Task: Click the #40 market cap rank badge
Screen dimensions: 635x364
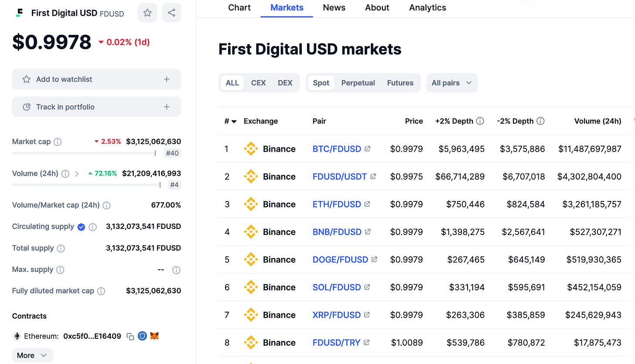Action: click(172, 153)
